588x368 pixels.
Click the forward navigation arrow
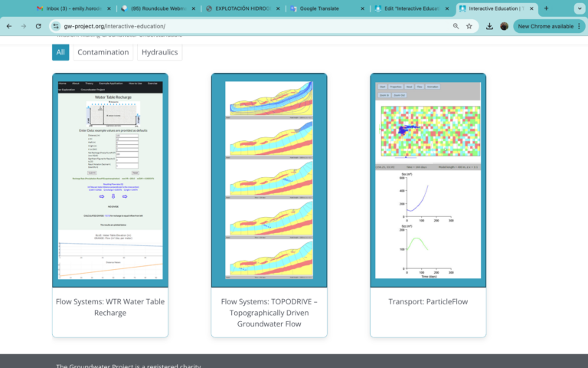pyautogui.click(x=23, y=25)
